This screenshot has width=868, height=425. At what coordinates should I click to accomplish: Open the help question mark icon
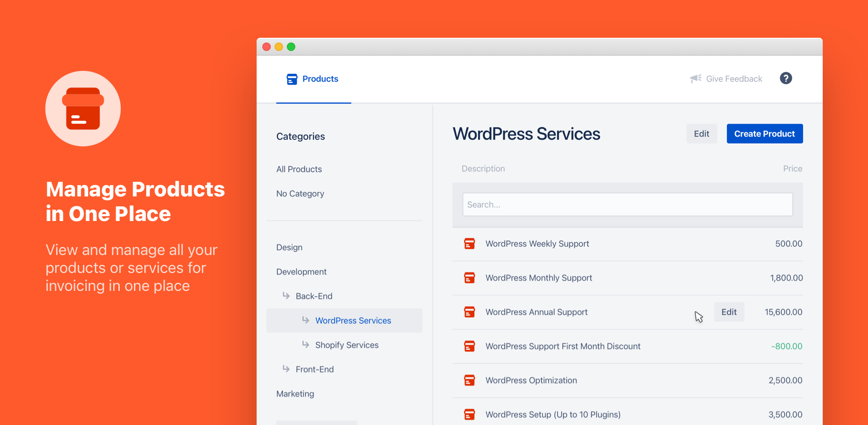click(786, 78)
